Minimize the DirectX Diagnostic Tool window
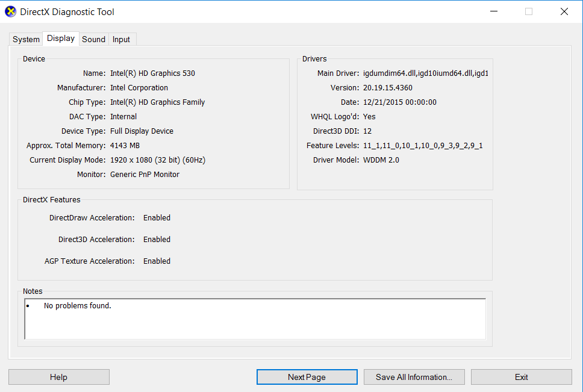Screen dimensions: 583x392 point(494,11)
